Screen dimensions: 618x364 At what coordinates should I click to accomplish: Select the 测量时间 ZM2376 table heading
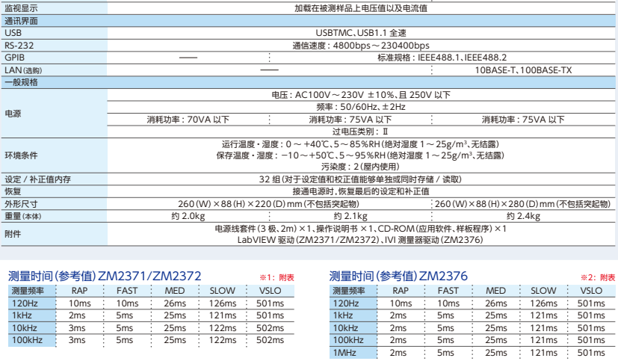tap(398, 277)
